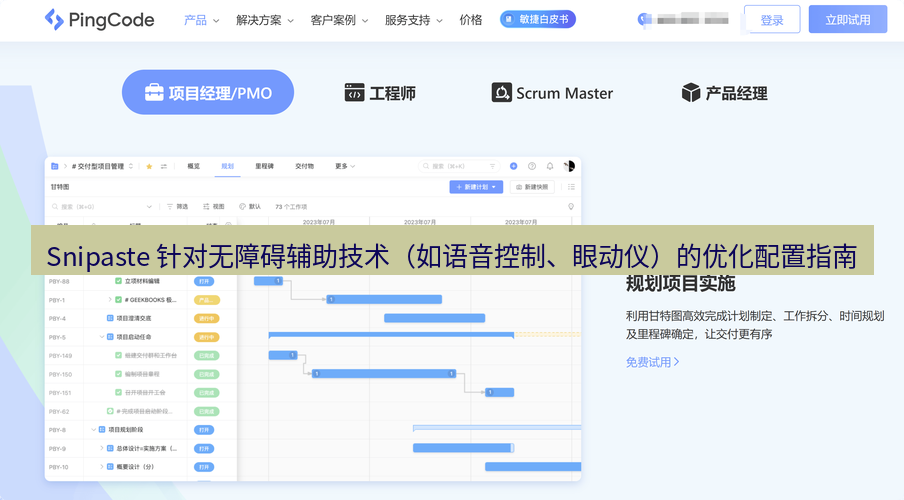The width and height of the screenshot is (904, 500).
Task: Click the gantt bar for PBY-151 row
Action: tap(499, 393)
